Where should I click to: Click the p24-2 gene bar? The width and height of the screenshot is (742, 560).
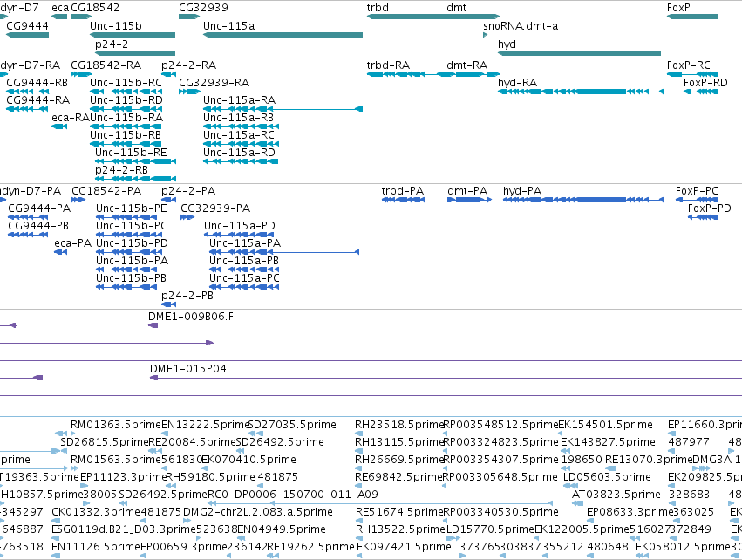pyautogui.click(x=135, y=53)
